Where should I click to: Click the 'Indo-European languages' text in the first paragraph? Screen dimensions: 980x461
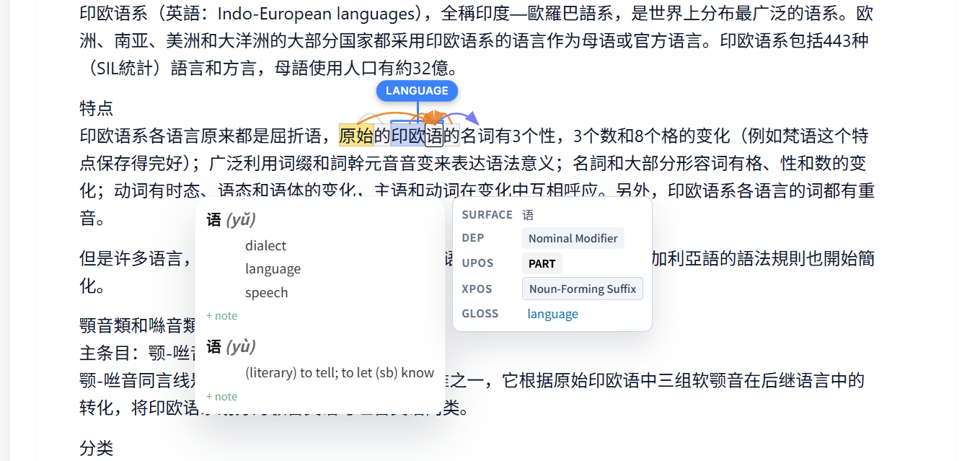tap(316, 13)
